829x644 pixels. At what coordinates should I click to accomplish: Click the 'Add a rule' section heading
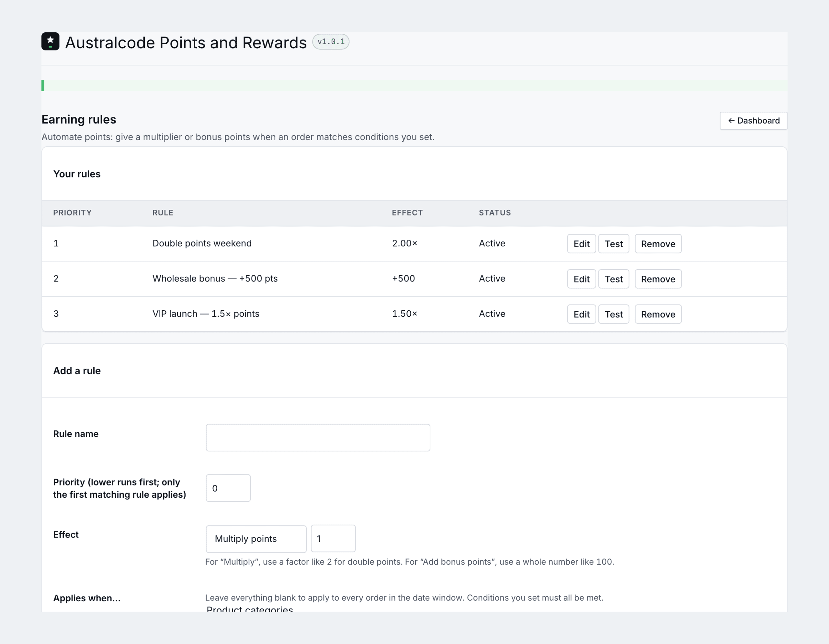tap(77, 371)
